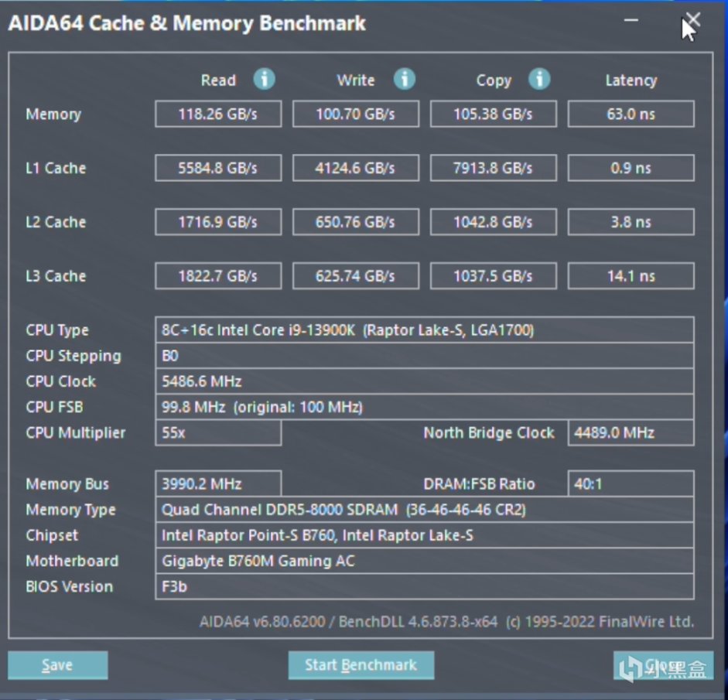Click the North Bridge Clock value 4489.0 MHz
This screenshot has height=700, width=728.
[x=631, y=432]
